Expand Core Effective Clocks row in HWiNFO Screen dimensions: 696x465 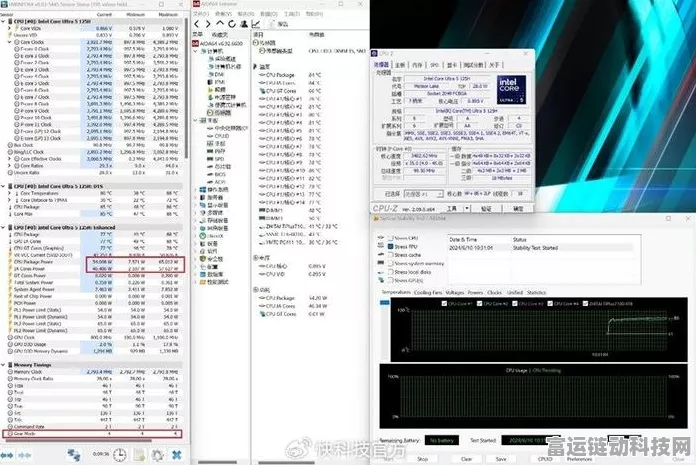pyautogui.click(x=9, y=158)
